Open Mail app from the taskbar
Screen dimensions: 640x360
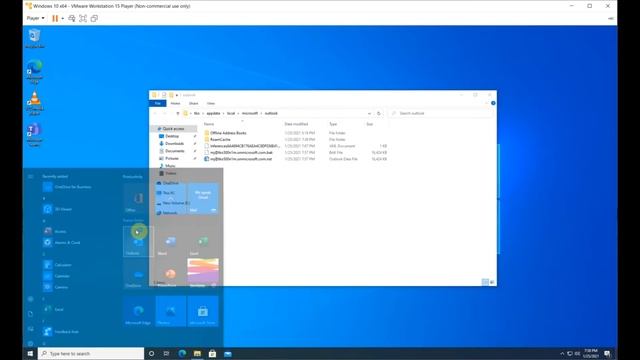(228, 353)
